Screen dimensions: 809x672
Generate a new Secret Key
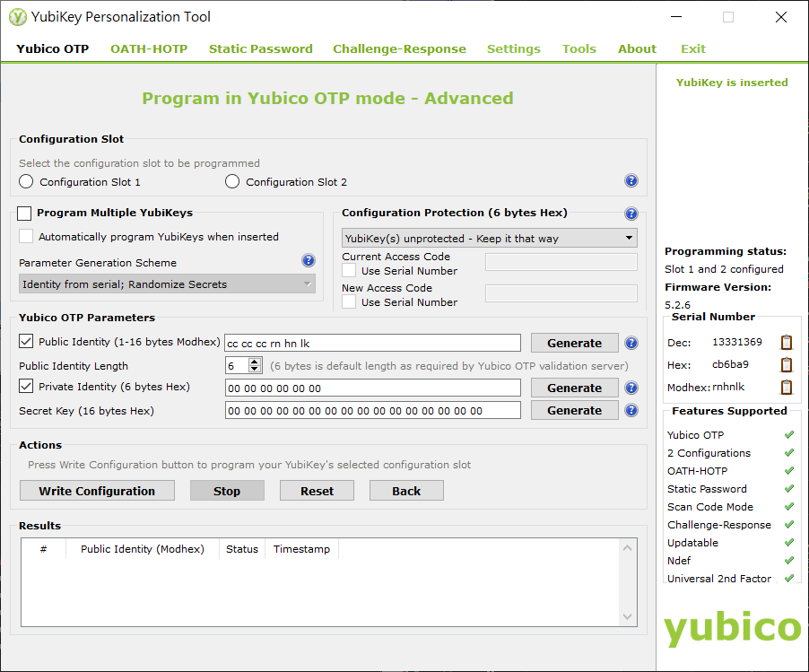[574, 410]
